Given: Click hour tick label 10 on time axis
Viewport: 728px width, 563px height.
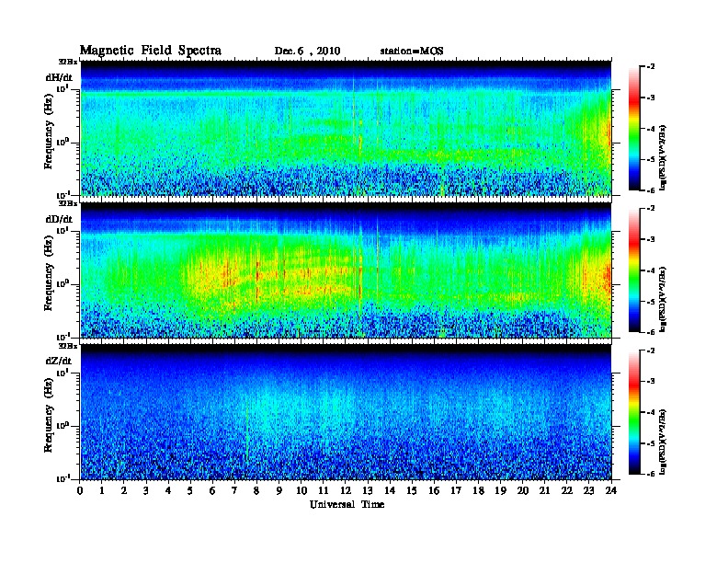Looking at the screenshot, I should [301, 491].
